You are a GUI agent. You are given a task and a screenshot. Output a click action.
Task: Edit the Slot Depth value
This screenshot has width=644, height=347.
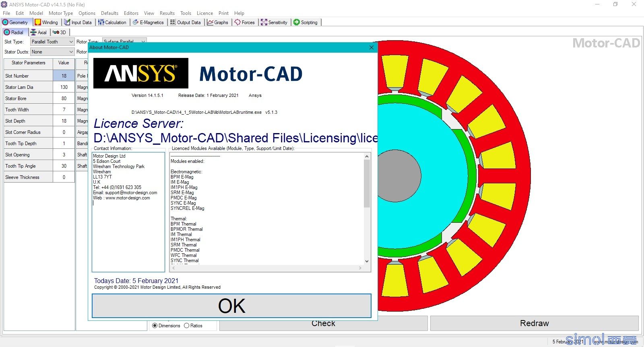pos(64,121)
